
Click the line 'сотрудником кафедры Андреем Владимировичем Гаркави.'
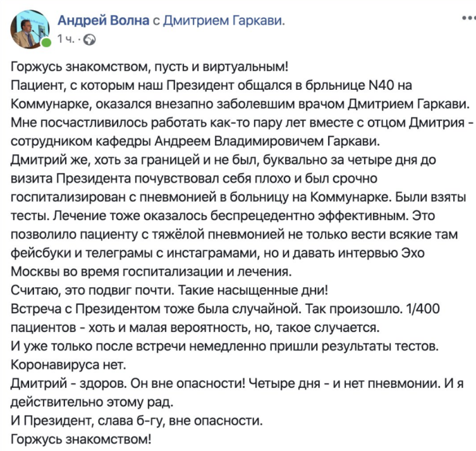195,142
